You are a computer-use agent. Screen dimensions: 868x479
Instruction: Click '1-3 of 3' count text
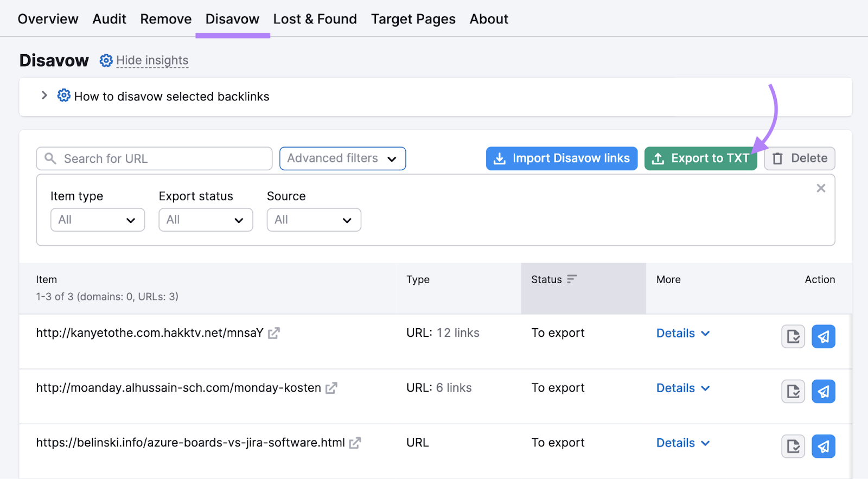coord(107,297)
